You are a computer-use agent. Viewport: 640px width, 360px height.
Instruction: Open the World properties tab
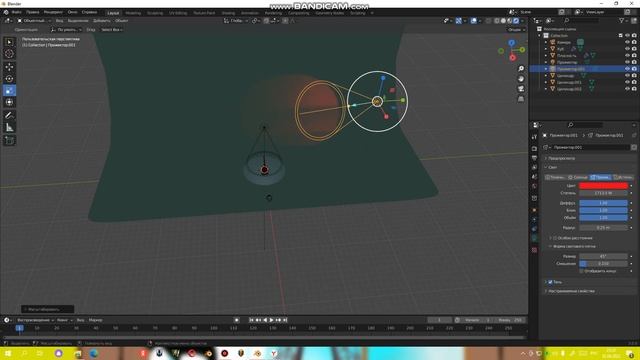pos(534,186)
